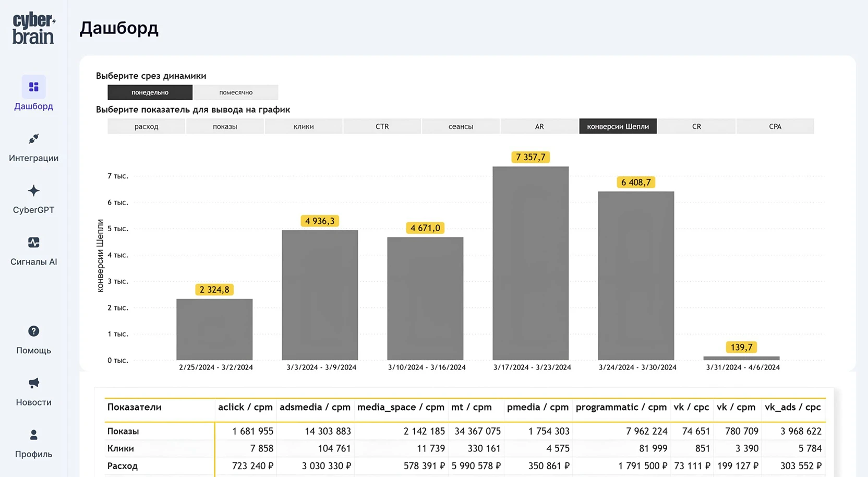
Task: Select the сеансы metric
Action: (x=461, y=126)
